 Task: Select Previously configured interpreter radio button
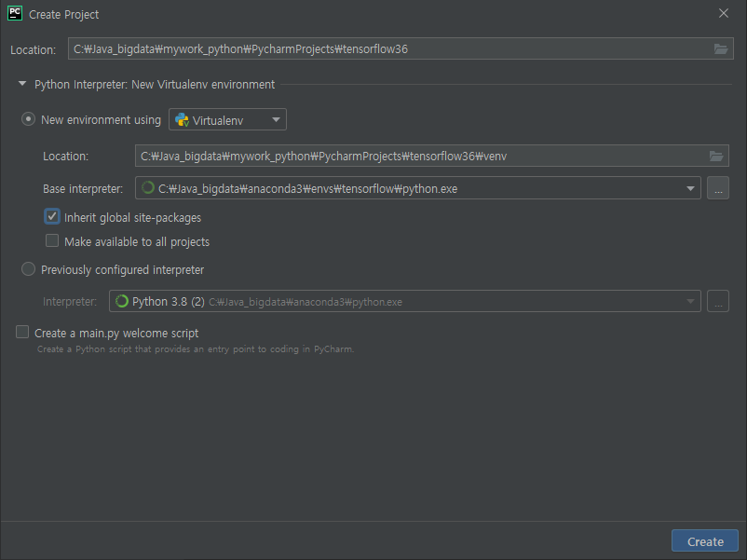(x=28, y=269)
